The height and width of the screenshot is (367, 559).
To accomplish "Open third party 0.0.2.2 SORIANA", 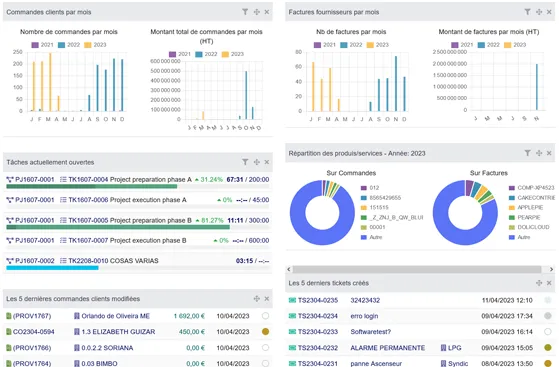I will click(103, 348).
